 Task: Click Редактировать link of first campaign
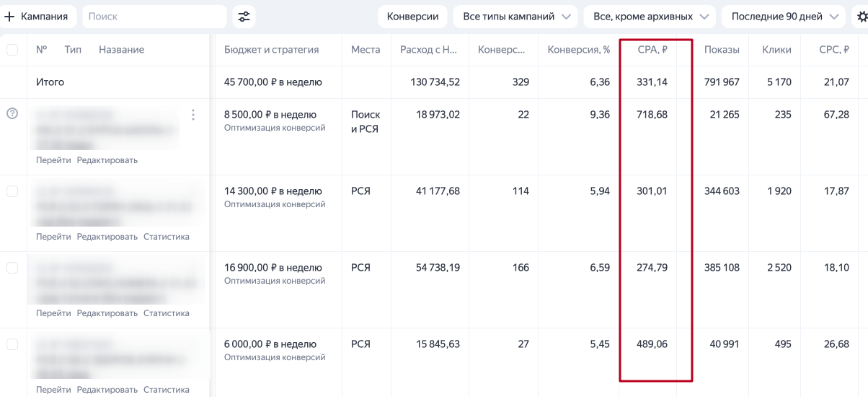[107, 160]
